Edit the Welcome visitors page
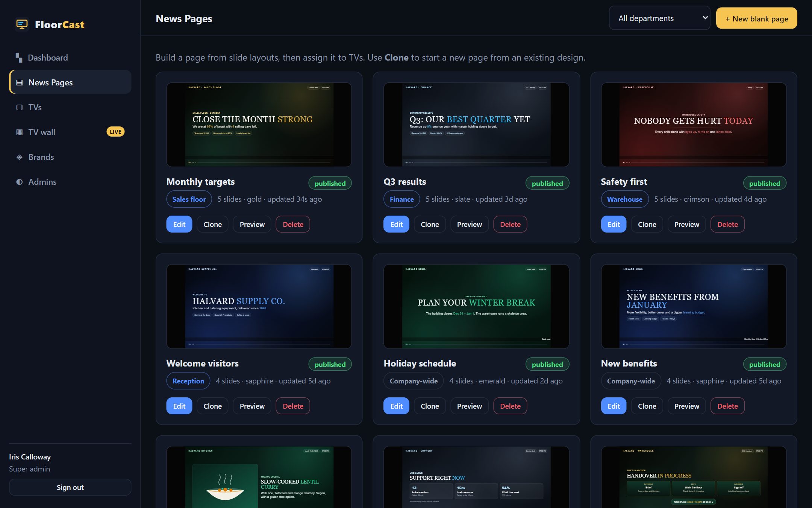This screenshot has height=508, width=812. pyautogui.click(x=179, y=406)
